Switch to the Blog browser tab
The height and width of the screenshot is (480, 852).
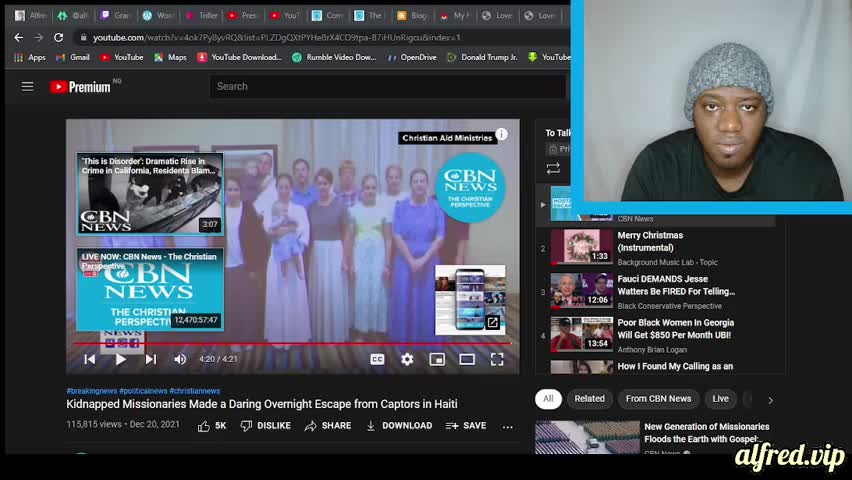coord(412,15)
